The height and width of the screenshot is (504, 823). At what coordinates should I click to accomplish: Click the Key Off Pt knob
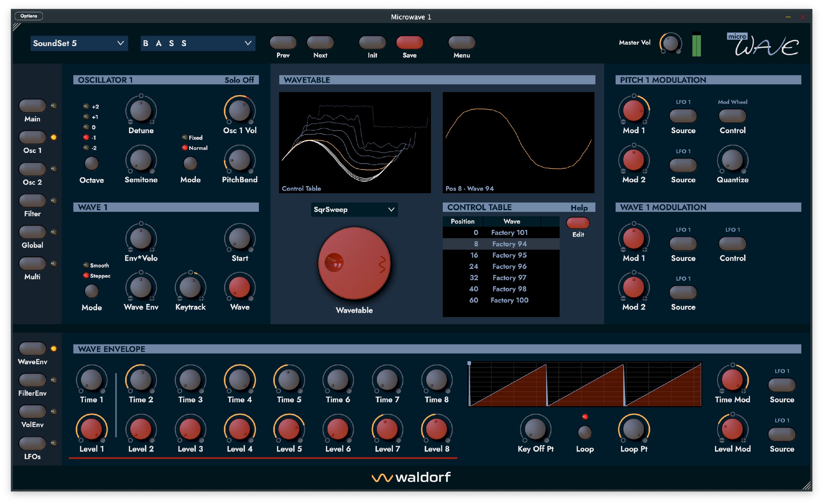pos(535,429)
